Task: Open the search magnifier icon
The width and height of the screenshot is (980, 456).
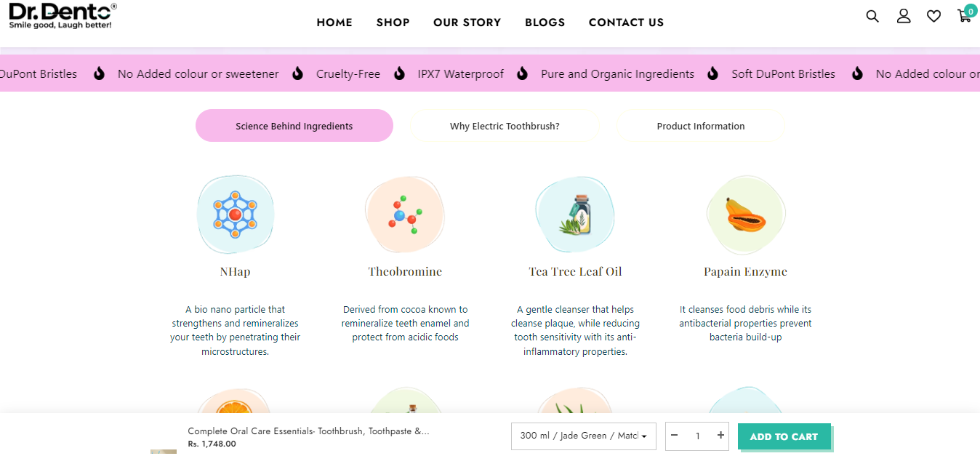Action: (x=872, y=16)
